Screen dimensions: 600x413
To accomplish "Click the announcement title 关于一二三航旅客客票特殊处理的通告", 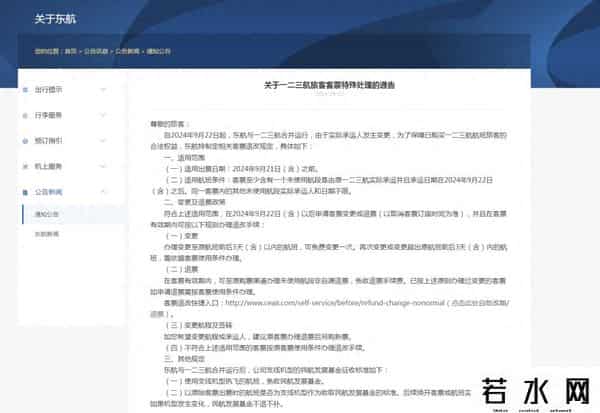I will click(x=329, y=85).
